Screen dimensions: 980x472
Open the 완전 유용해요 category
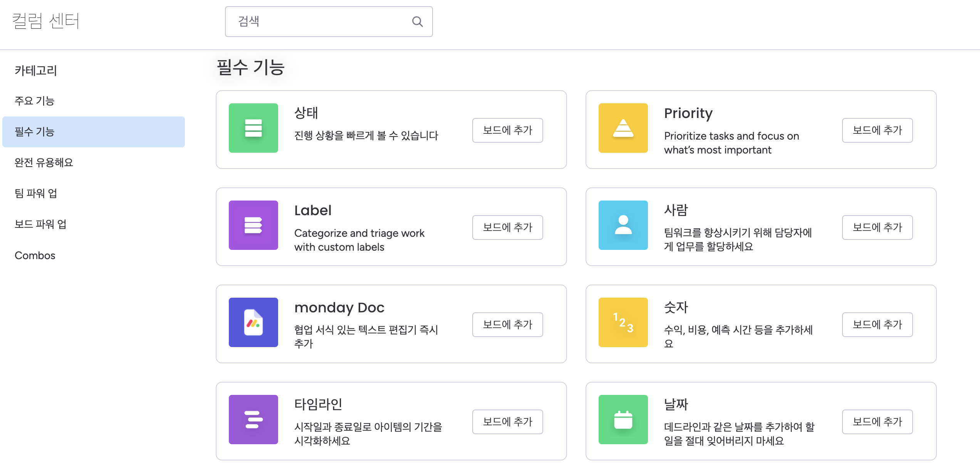pos(44,163)
